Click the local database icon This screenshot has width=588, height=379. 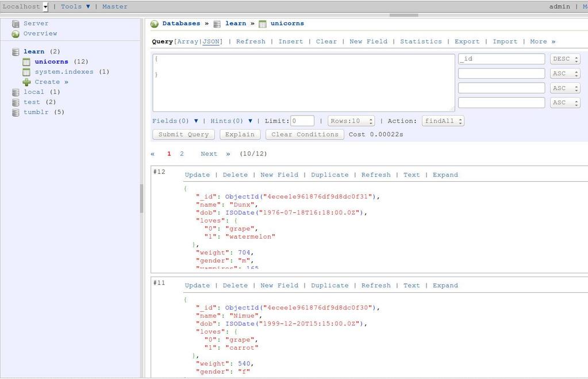pyautogui.click(x=16, y=93)
